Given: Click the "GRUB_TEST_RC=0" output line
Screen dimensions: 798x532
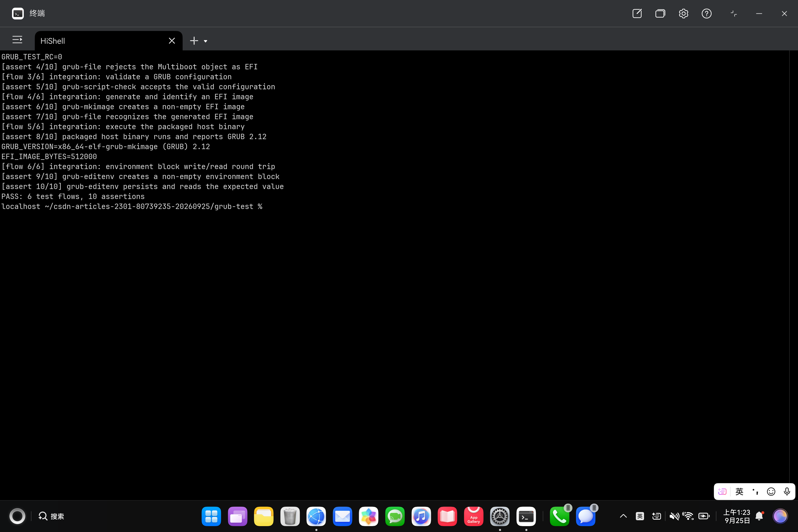Looking at the screenshot, I should (x=32, y=57).
